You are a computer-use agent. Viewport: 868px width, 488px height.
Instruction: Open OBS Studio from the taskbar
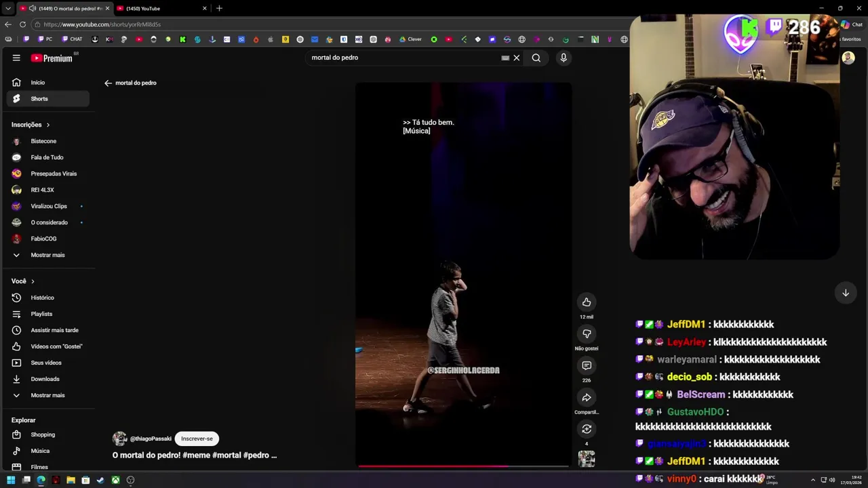click(x=130, y=480)
